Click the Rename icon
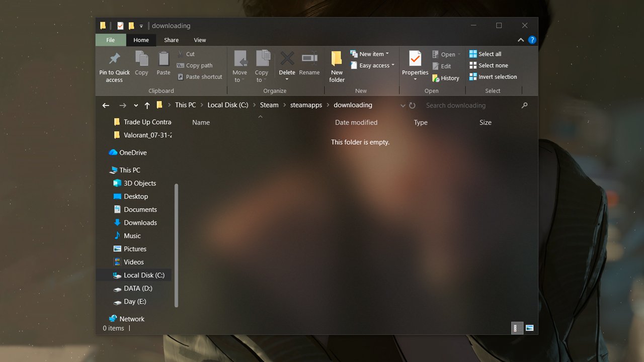 pyautogui.click(x=309, y=58)
